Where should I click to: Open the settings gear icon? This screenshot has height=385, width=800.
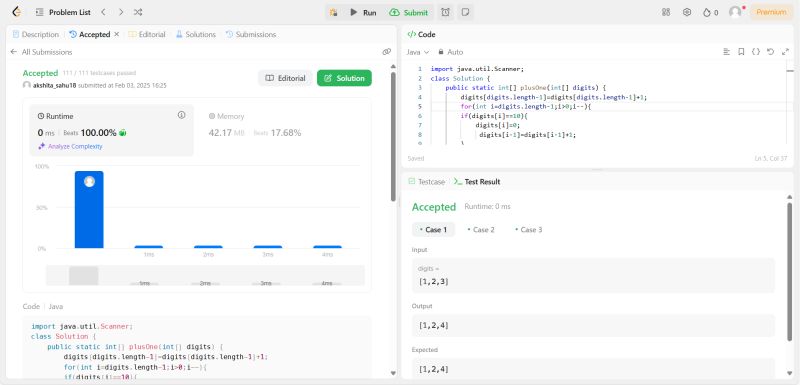click(687, 12)
